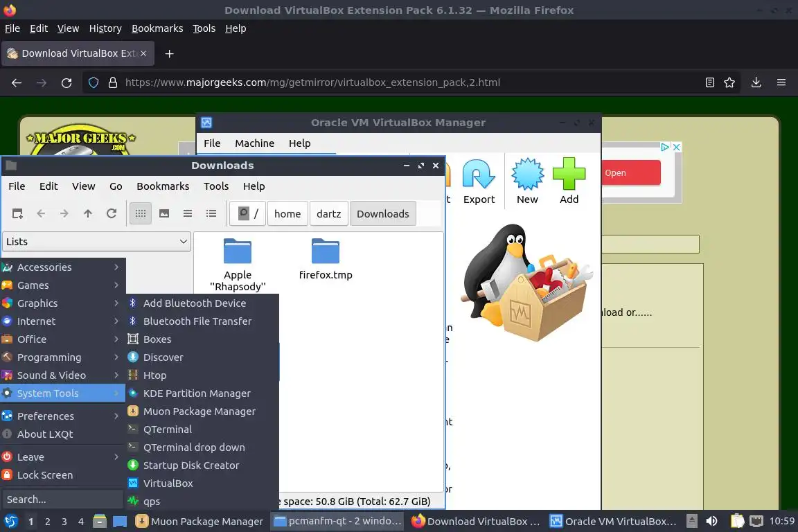Open Firefox tracking protection shield icon

[x=94, y=82]
